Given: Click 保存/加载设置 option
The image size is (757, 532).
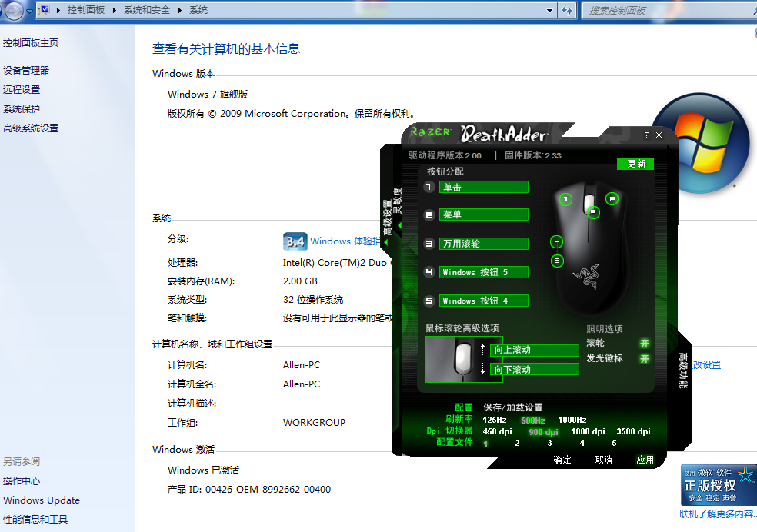Looking at the screenshot, I should point(512,407).
